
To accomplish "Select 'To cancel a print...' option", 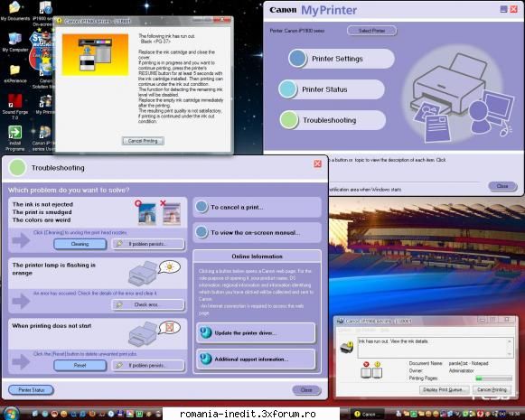I will click(x=258, y=207).
